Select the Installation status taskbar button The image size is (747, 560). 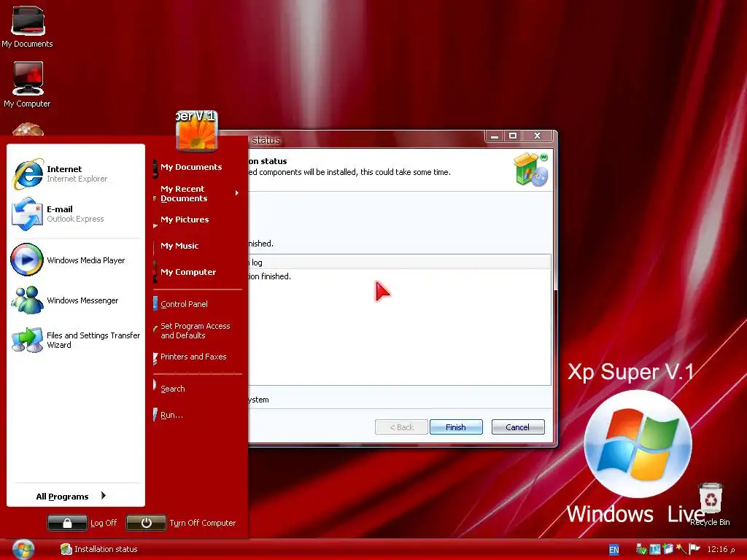click(x=99, y=549)
